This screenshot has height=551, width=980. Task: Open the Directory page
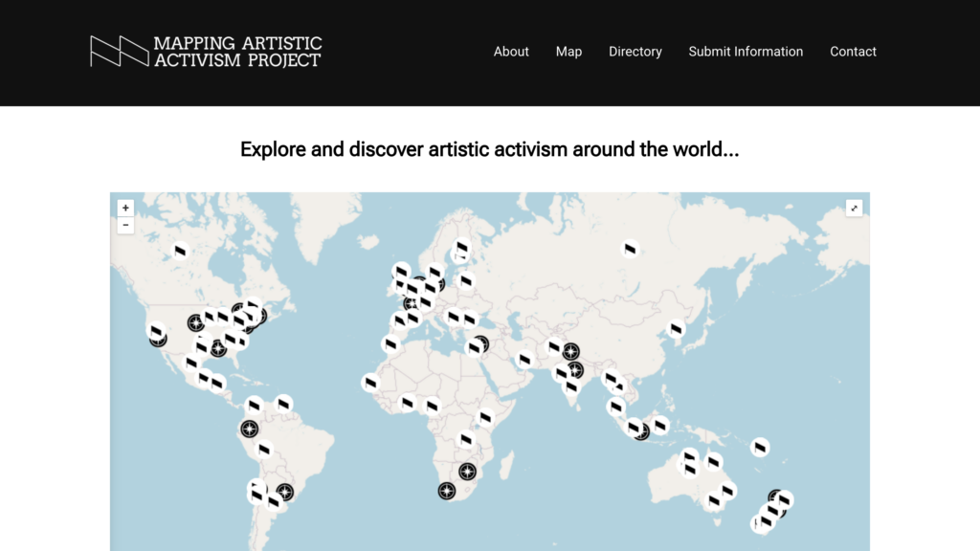coord(635,52)
